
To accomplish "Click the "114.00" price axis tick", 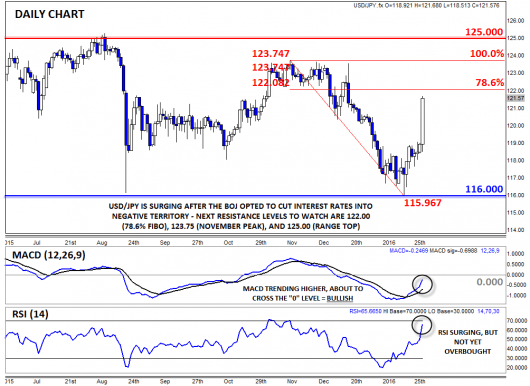I will [x=515, y=230].
